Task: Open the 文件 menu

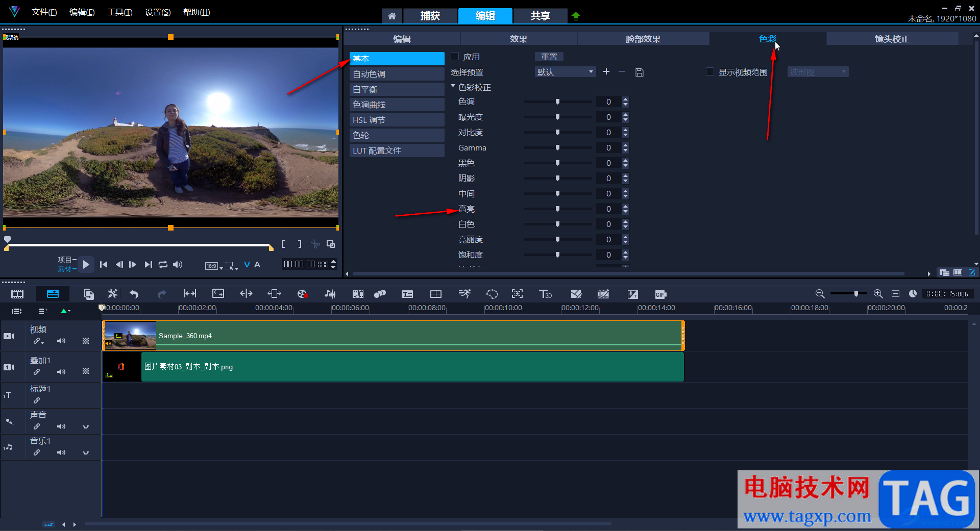Action: tap(44, 12)
